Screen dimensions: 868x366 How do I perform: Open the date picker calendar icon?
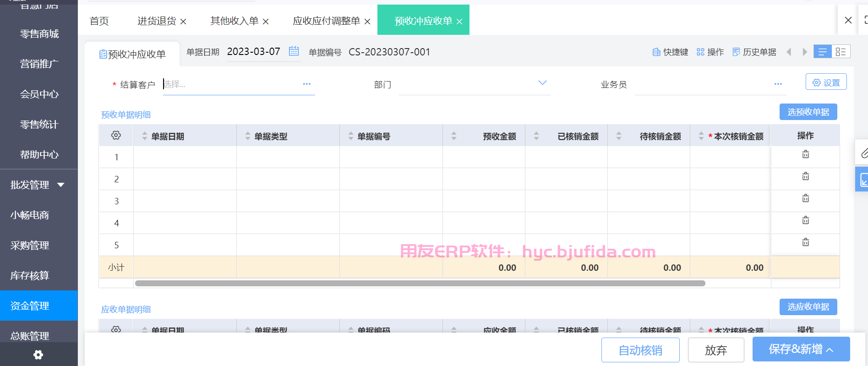coord(294,51)
